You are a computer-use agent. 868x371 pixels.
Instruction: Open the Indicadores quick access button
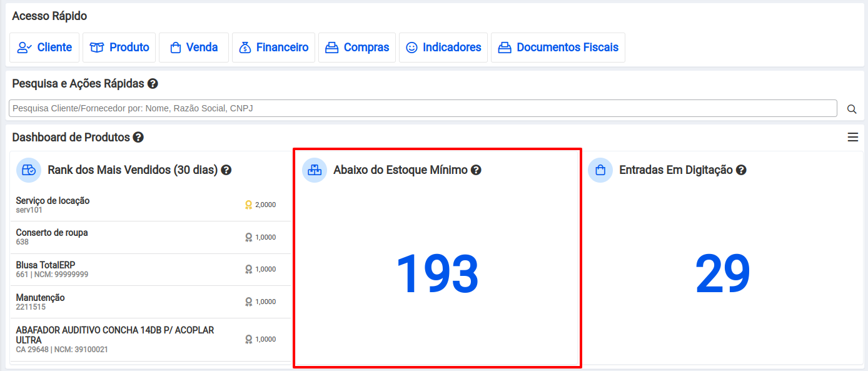pos(443,48)
